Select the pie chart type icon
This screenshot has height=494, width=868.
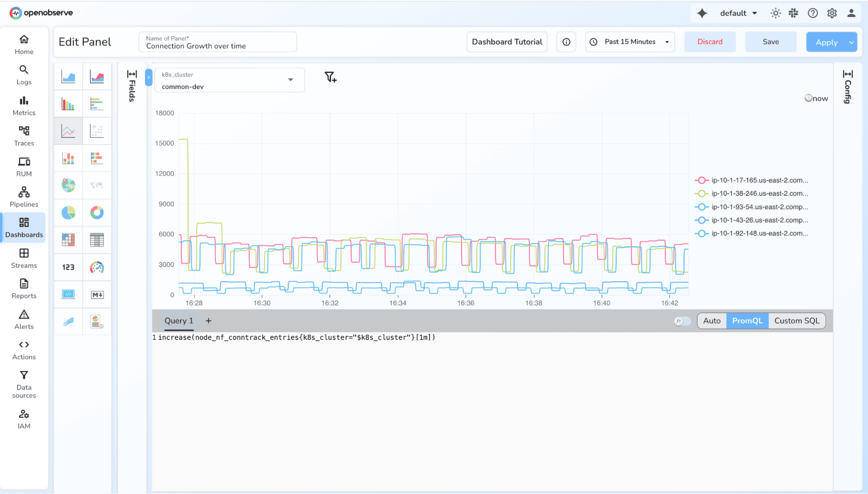(x=68, y=213)
